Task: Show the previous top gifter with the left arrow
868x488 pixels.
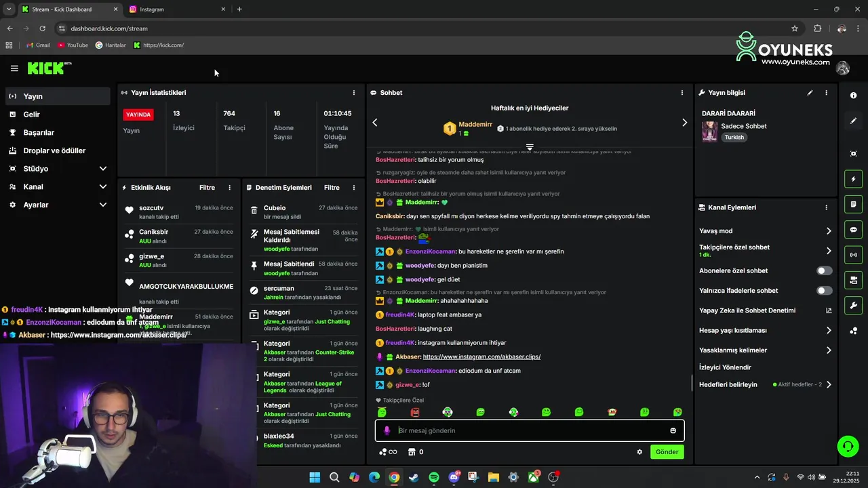Action: (x=375, y=123)
